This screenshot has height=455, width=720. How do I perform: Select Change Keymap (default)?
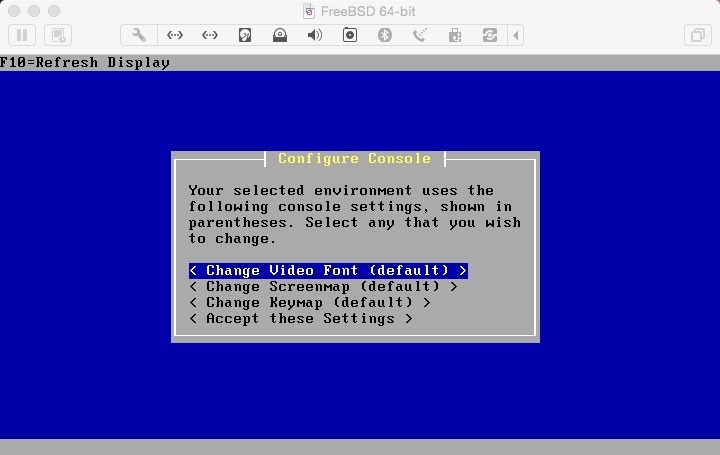[x=310, y=303]
